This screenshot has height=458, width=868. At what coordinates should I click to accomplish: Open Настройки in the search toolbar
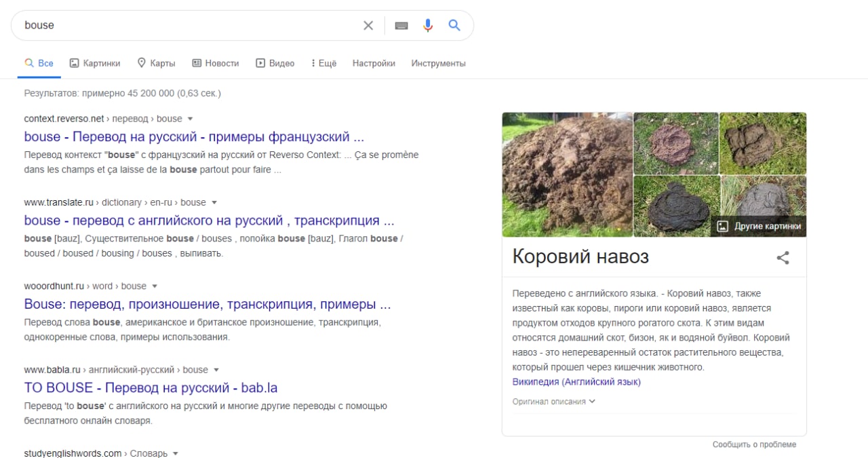coord(374,63)
